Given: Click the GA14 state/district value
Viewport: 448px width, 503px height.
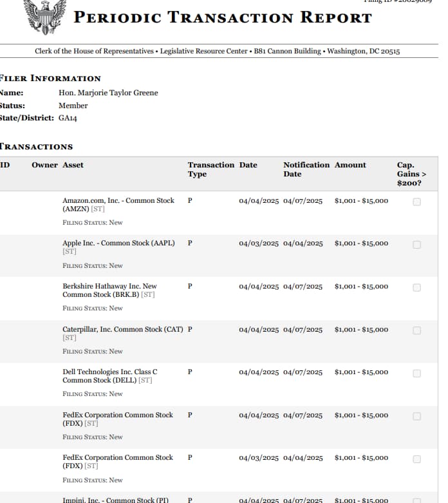Looking at the screenshot, I should coord(68,119).
